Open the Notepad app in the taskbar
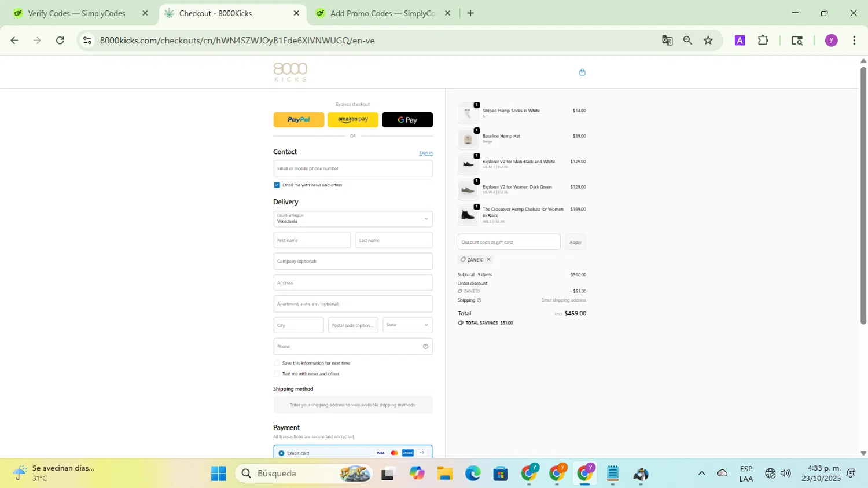The width and height of the screenshot is (868, 488). pos(613,474)
